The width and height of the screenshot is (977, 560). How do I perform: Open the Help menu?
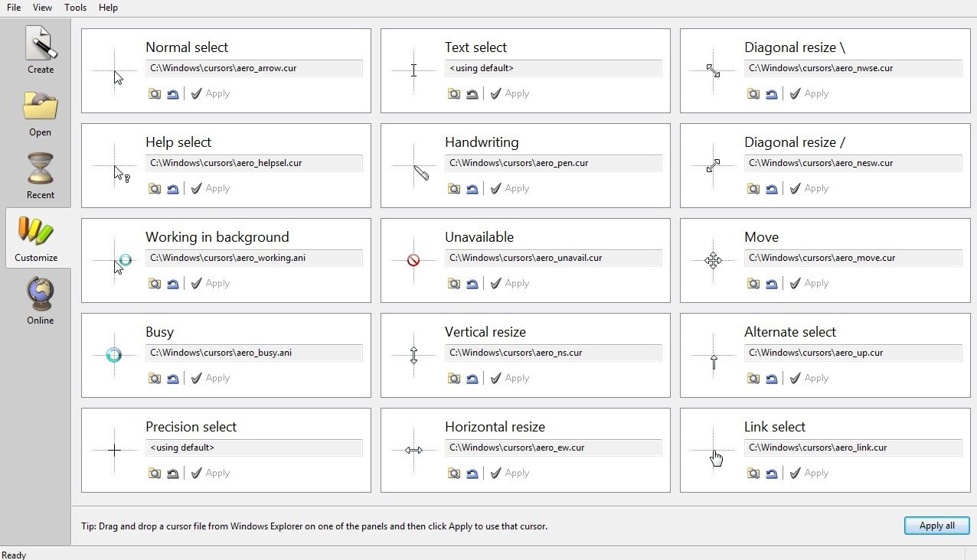point(109,8)
